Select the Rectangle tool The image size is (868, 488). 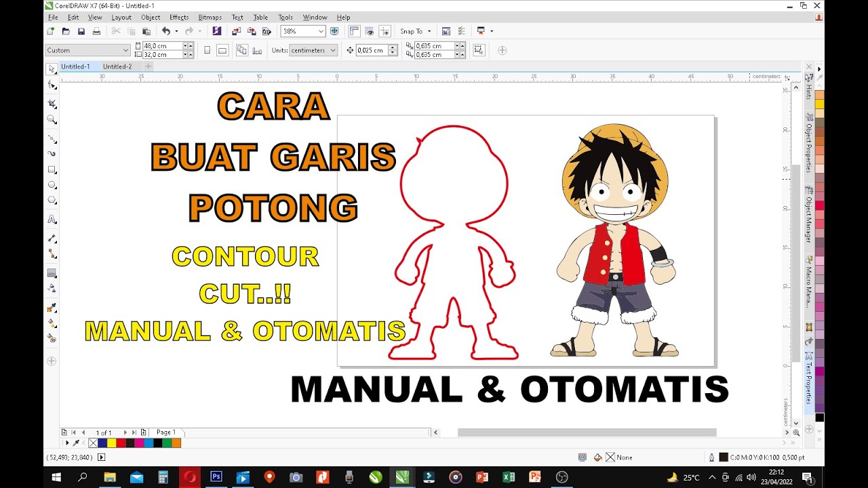pos(52,169)
